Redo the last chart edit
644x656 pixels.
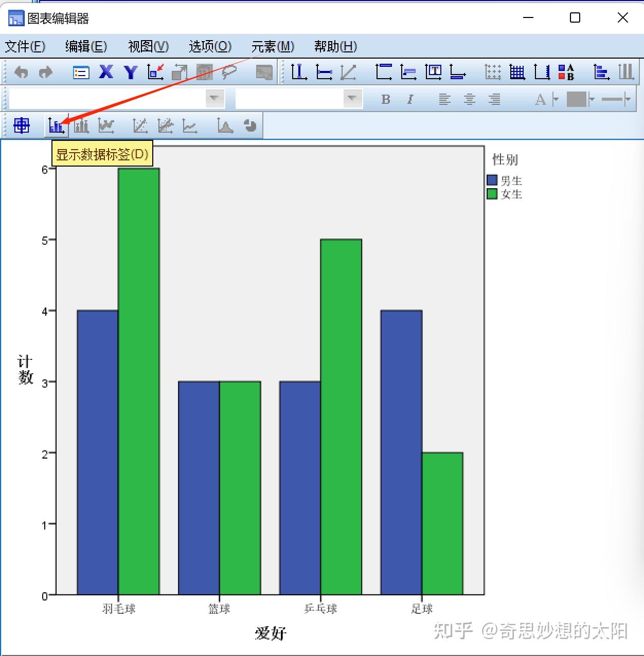(45, 72)
